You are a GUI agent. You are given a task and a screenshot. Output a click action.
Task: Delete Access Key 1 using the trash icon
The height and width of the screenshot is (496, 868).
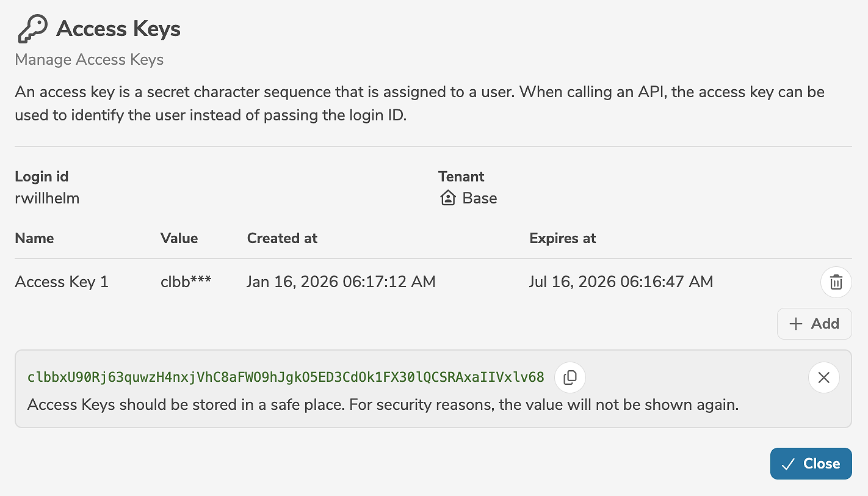(x=836, y=282)
